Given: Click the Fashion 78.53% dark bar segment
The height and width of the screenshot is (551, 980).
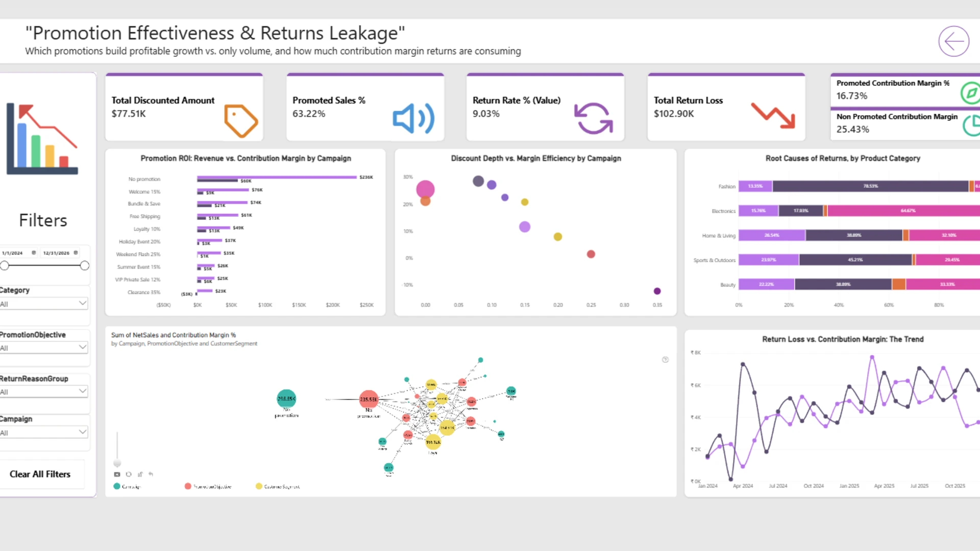Looking at the screenshot, I should click(870, 186).
